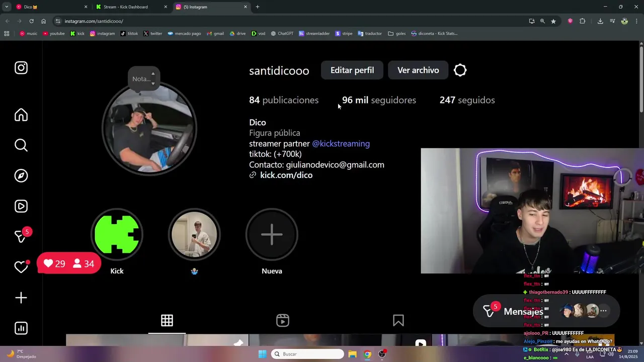The height and width of the screenshot is (362, 644).
Task: Open File Explorer from taskbar
Action: (352, 354)
